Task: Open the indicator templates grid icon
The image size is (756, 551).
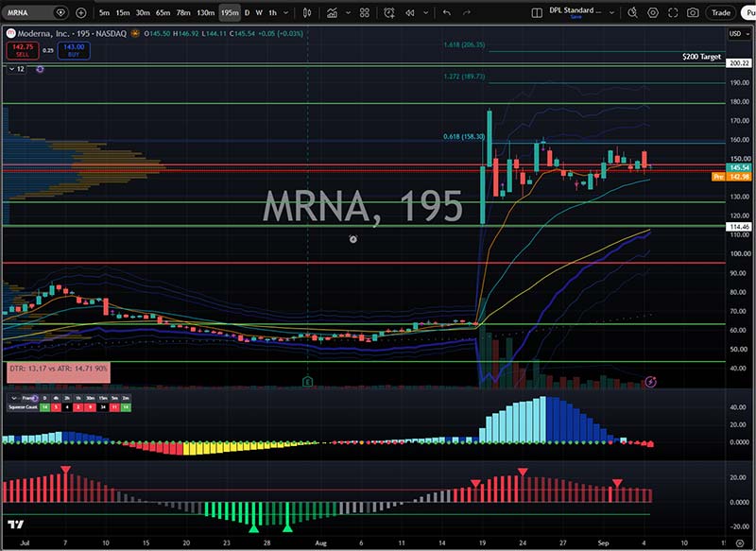Action: [365, 13]
